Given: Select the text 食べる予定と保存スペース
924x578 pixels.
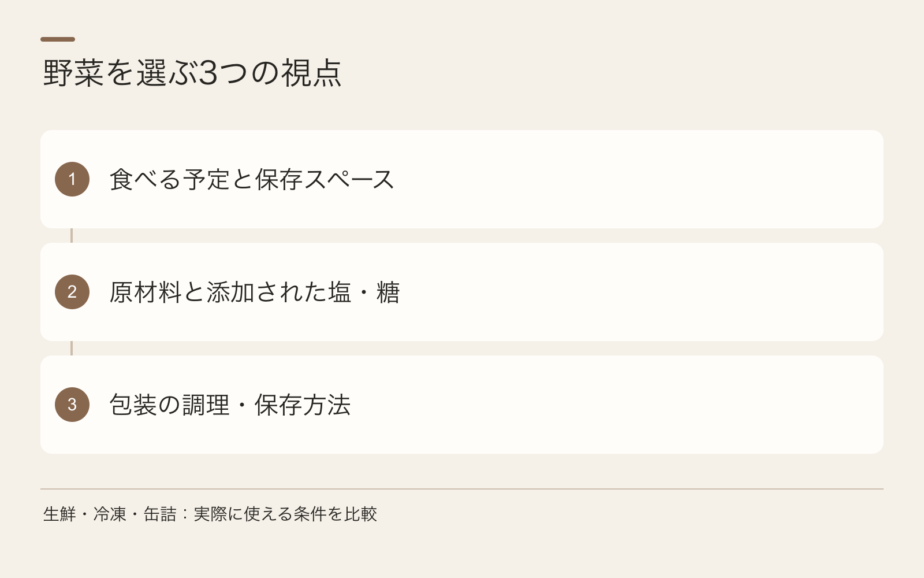Looking at the screenshot, I should pyautogui.click(x=252, y=179).
